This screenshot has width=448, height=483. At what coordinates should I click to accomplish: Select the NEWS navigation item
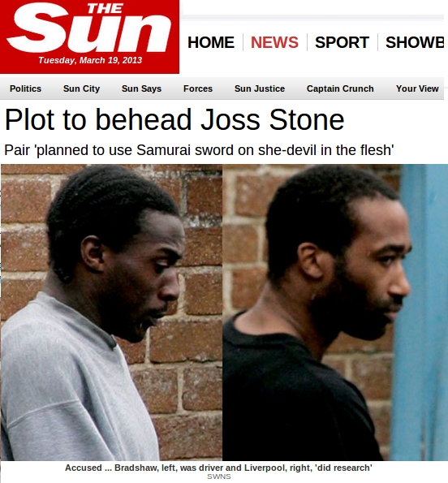(274, 42)
